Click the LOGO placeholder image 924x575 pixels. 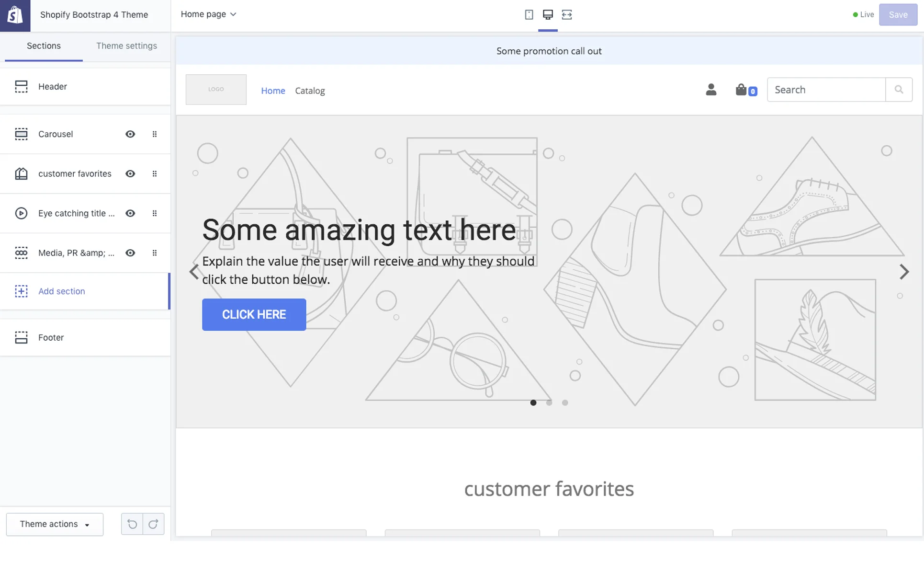216,89
